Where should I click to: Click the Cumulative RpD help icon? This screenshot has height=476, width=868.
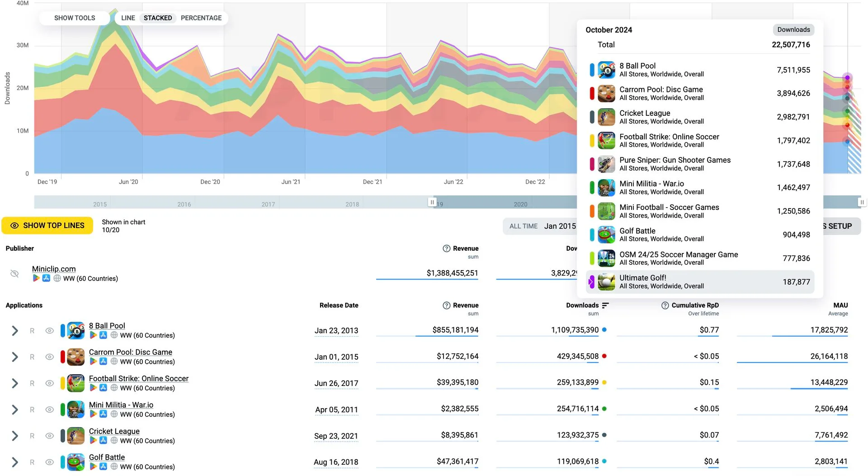click(x=665, y=305)
